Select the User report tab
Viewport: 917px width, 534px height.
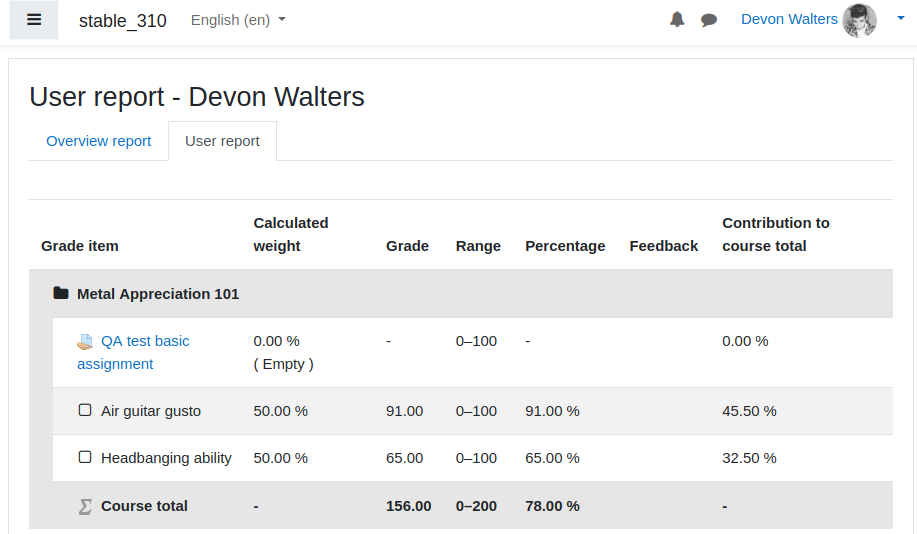pyautogui.click(x=222, y=141)
